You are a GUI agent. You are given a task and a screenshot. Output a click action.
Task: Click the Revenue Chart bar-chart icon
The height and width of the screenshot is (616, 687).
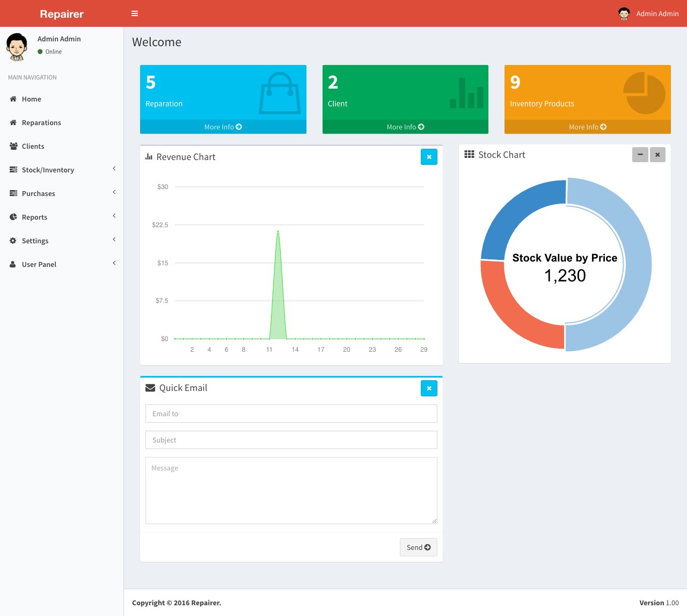(149, 157)
